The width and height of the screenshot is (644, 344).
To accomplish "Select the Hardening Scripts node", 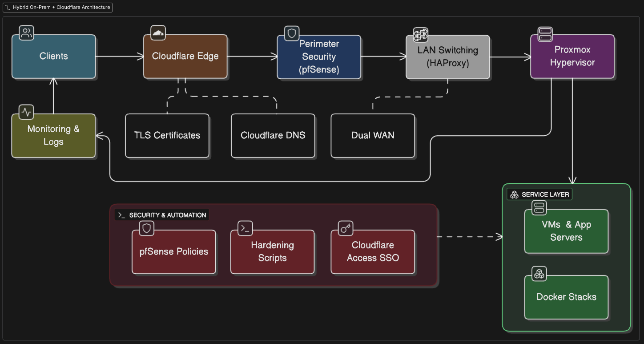I will (272, 252).
